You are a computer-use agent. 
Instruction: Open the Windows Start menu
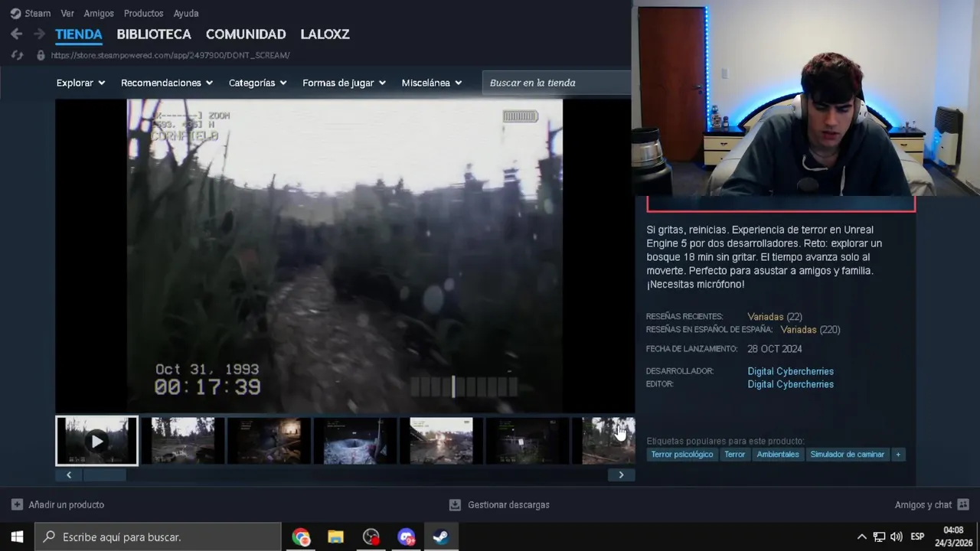point(17,537)
